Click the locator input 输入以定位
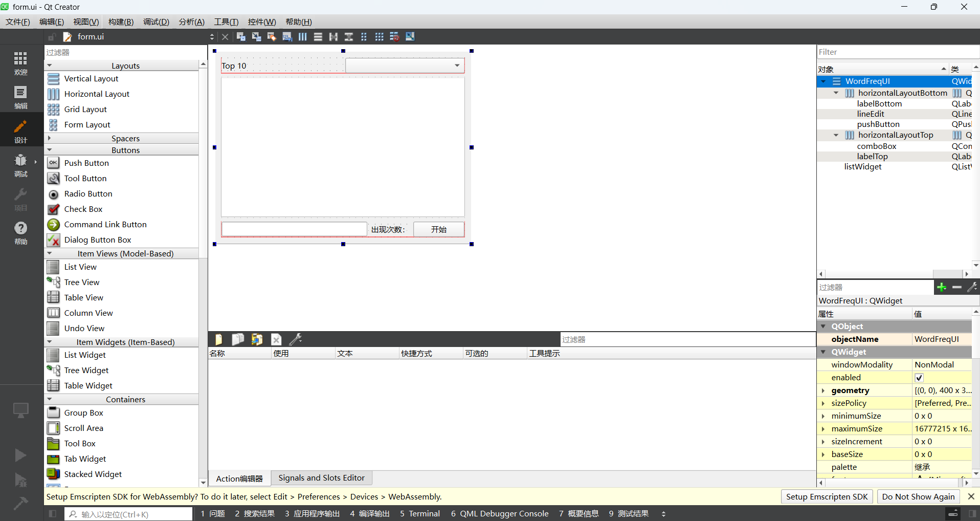This screenshot has height=521, width=980. tap(128, 514)
